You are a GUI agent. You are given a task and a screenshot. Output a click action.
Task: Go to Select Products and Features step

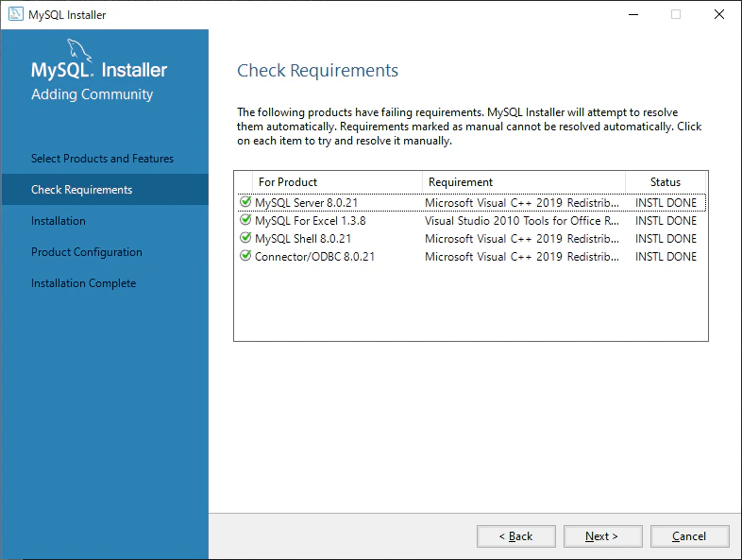[102, 159]
